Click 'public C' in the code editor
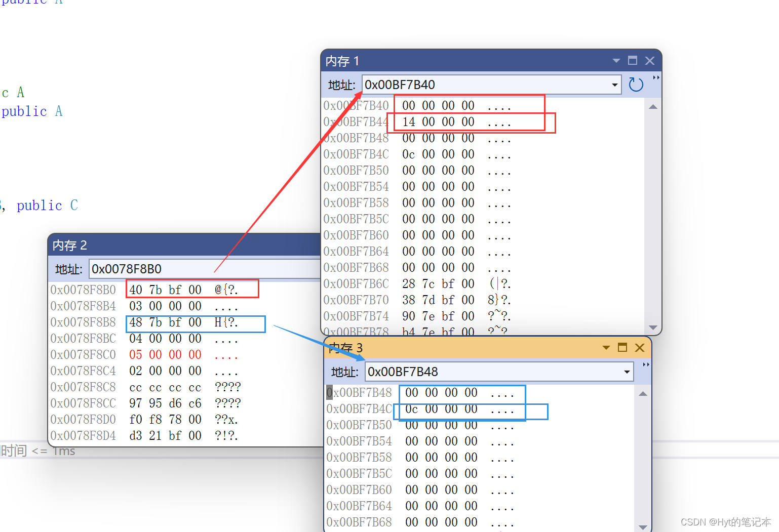 tap(47, 206)
